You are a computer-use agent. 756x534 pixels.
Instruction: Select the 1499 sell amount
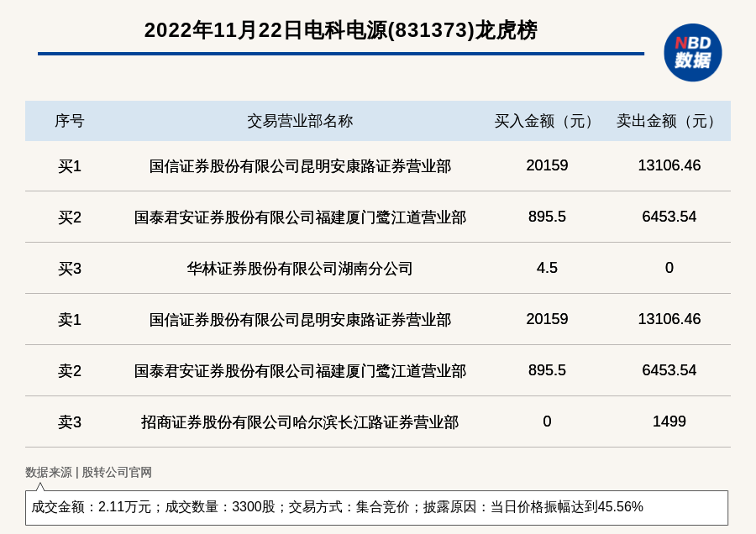tap(669, 421)
